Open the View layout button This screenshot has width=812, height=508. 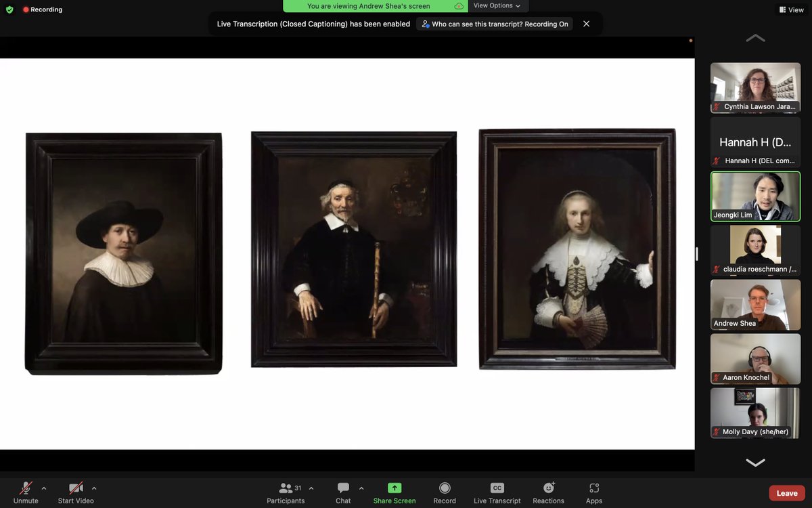point(791,9)
